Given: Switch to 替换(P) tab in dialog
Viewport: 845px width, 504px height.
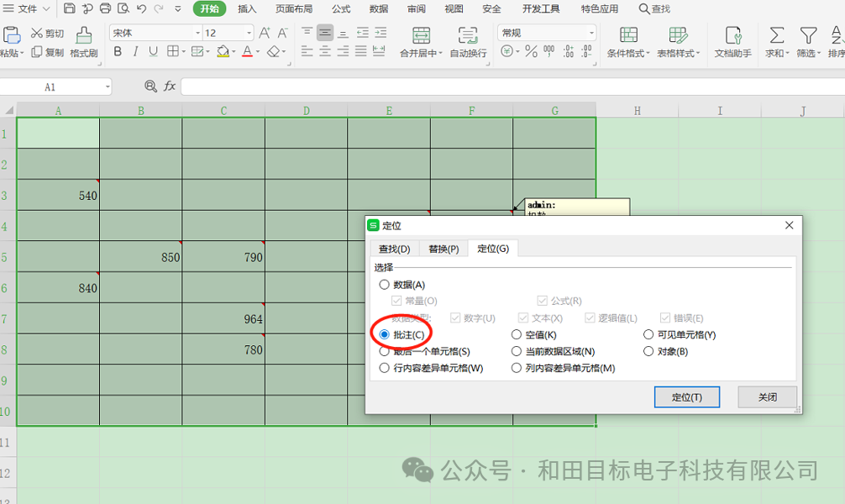Looking at the screenshot, I should (443, 249).
